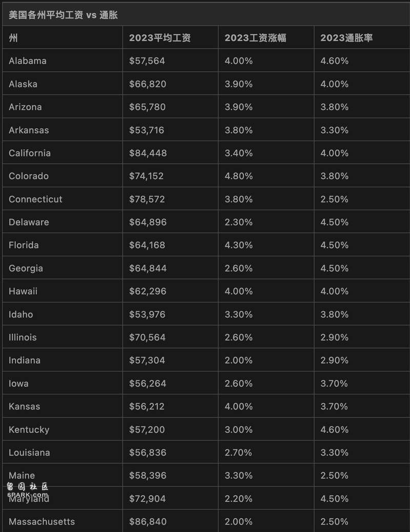Click Connecticut's 2.50% inflation rate cell

coord(335,199)
